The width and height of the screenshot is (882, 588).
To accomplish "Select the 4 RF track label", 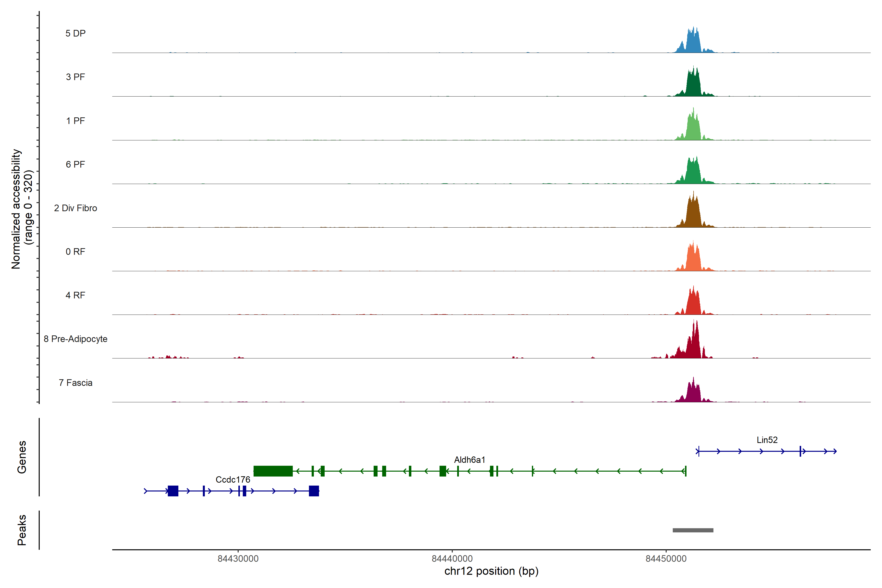I will click(x=75, y=295).
